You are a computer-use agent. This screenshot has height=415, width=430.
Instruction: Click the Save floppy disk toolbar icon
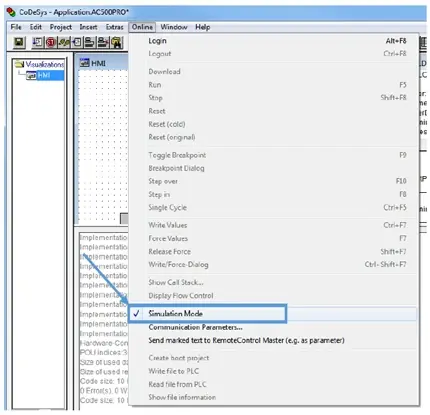pos(19,42)
